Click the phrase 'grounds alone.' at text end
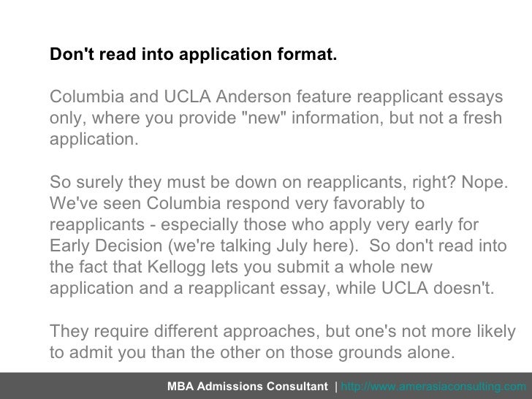 coord(396,352)
